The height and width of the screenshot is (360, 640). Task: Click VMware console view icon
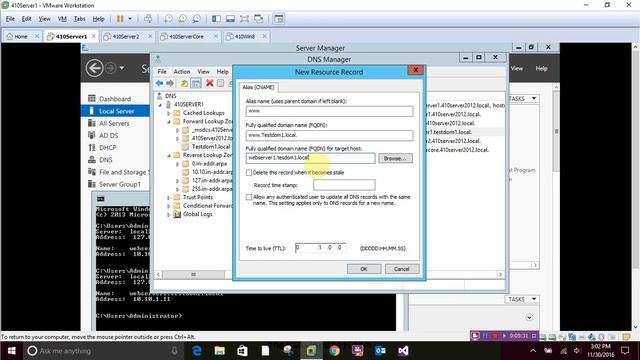click(279, 19)
